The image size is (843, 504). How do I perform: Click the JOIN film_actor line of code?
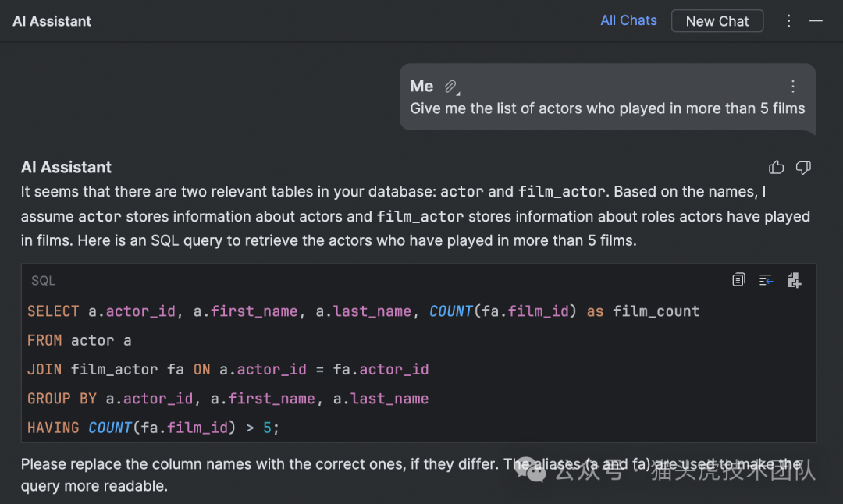pyautogui.click(x=228, y=370)
